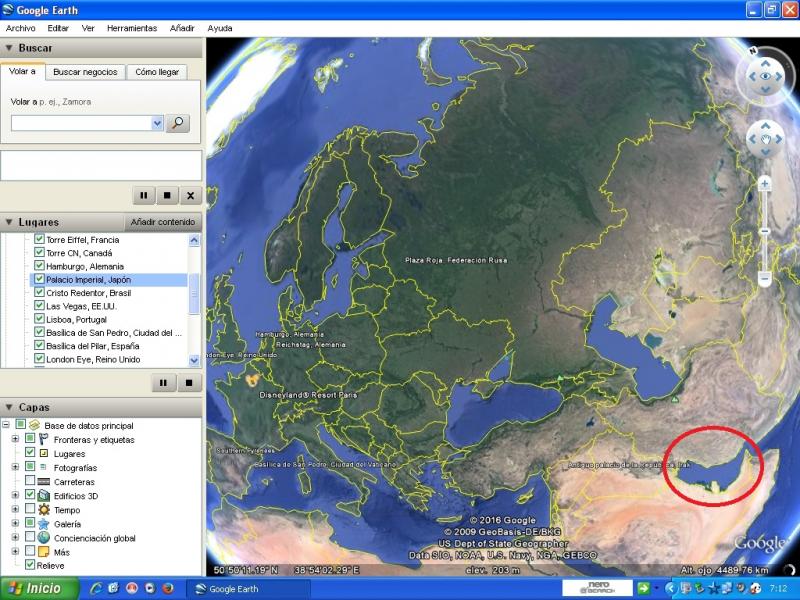Open the Ayuda menu
This screenshot has width=800, height=600.
(x=220, y=28)
